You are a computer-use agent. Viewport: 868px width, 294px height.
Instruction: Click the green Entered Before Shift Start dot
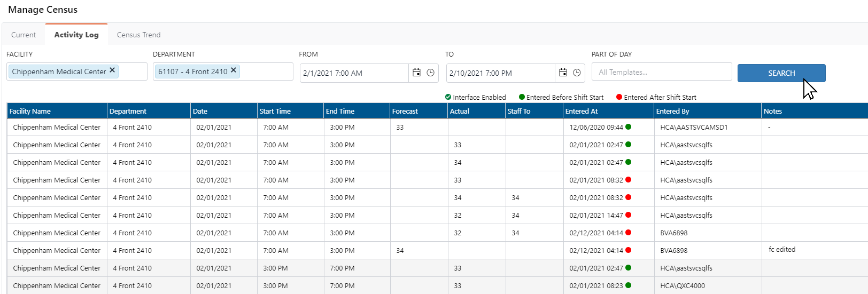pos(522,97)
